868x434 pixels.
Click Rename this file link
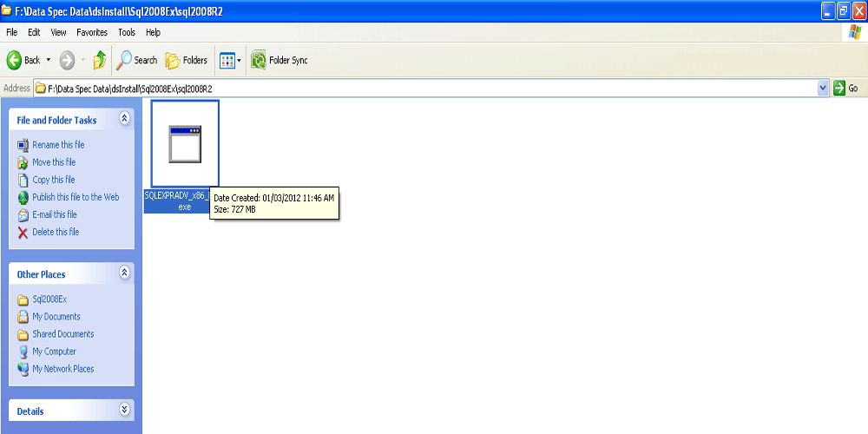(x=58, y=145)
